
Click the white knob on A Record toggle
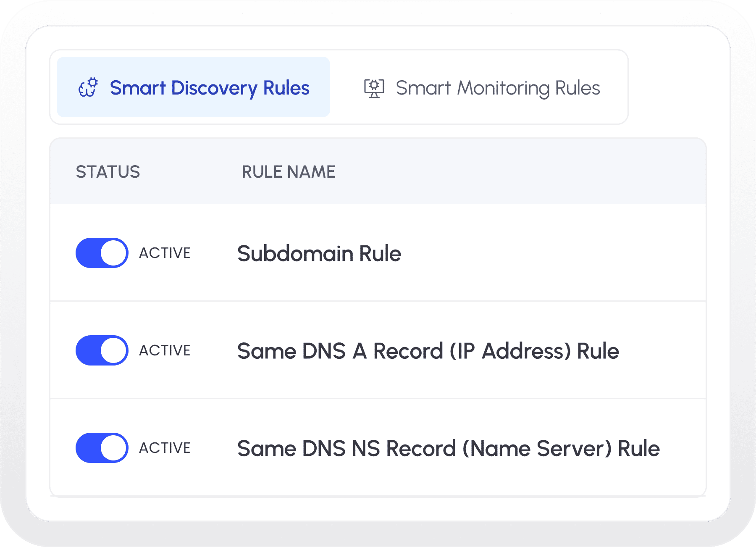(114, 350)
